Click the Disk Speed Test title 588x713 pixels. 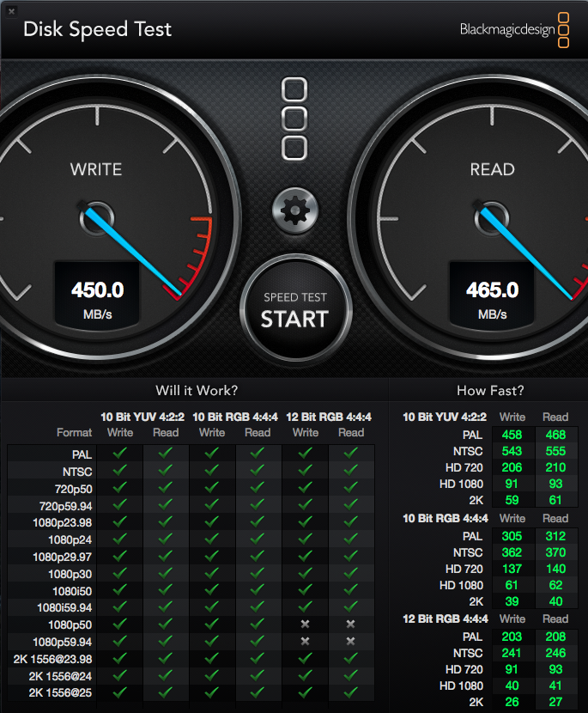point(97,29)
